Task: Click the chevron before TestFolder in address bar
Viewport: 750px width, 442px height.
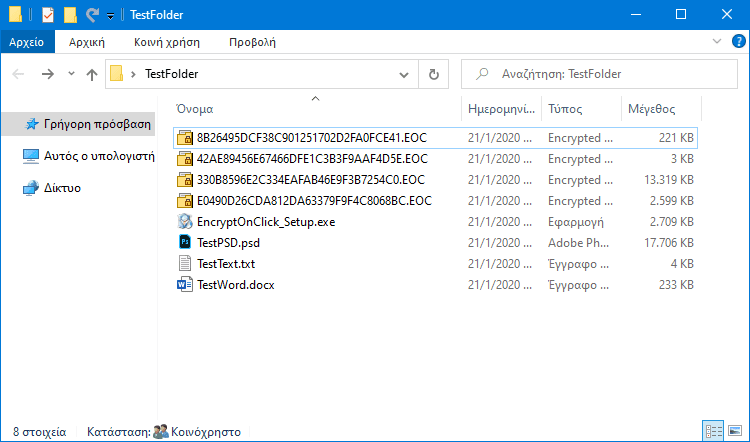Action: coord(133,74)
